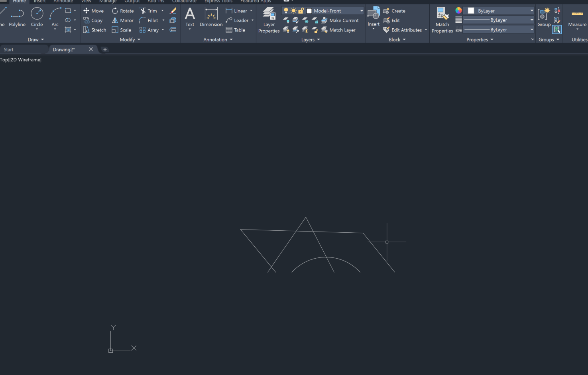Select the Mirror tool
This screenshot has height=375, width=588.
point(122,20)
